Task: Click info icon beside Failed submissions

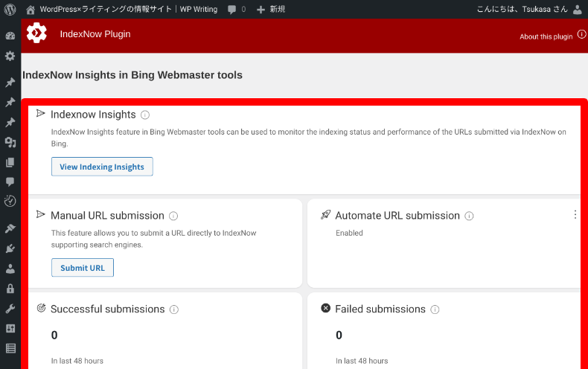Action: click(435, 309)
